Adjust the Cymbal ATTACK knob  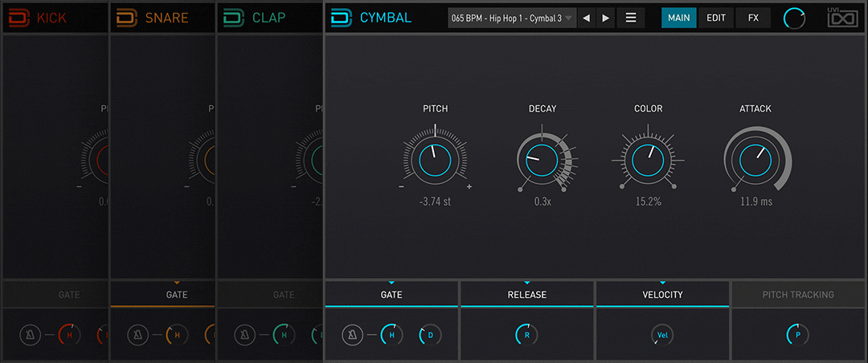tap(755, 161)
